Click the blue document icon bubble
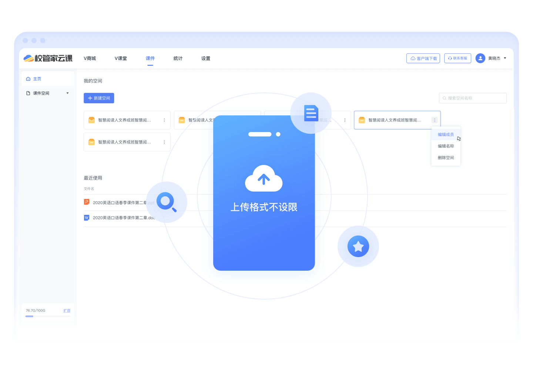533x392 pixels. [311, 113]
